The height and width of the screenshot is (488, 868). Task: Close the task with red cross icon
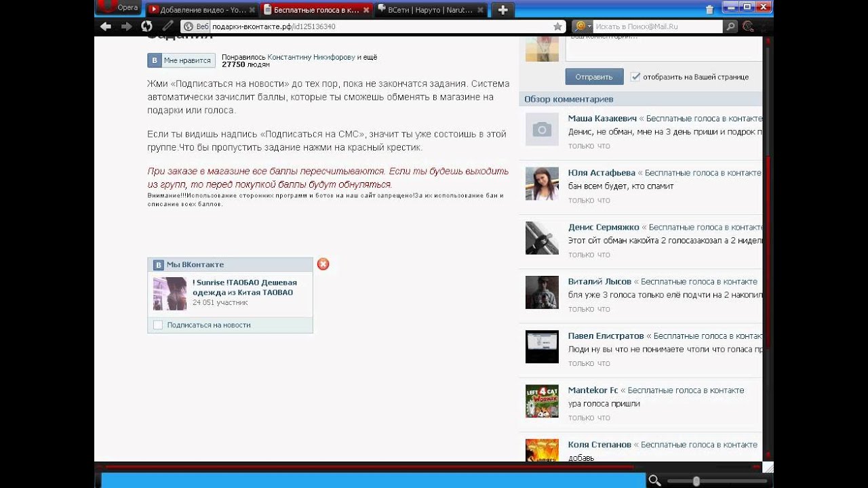coord(323,264)
